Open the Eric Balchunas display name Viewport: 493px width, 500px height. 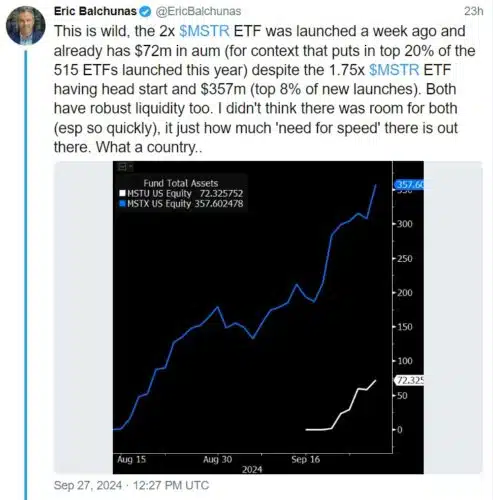[95, 11]
